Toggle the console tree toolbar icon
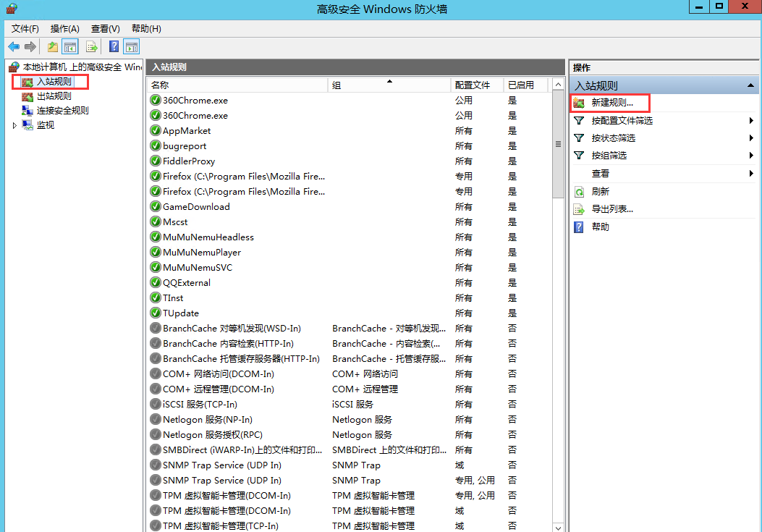The height and width of the screenshot is (532, 762). point(70,46)
